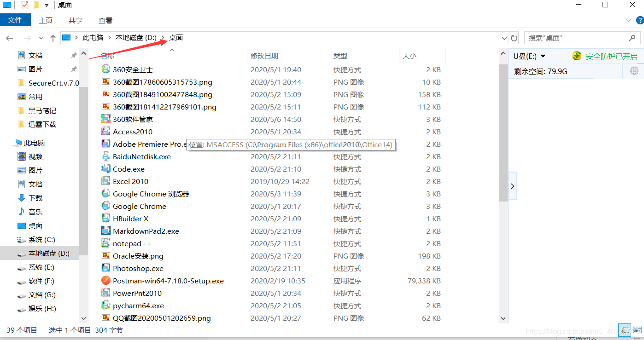The width and height of the screenshot is (644, 340).
Task: Select the pycharm64.exe icon
Action: [106, 305]
